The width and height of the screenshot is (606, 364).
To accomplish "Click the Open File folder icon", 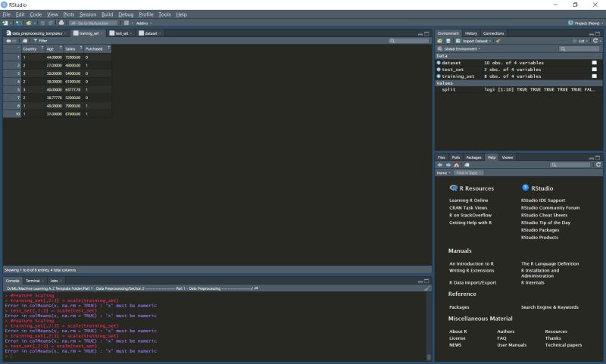I will [x=28, y=23].
